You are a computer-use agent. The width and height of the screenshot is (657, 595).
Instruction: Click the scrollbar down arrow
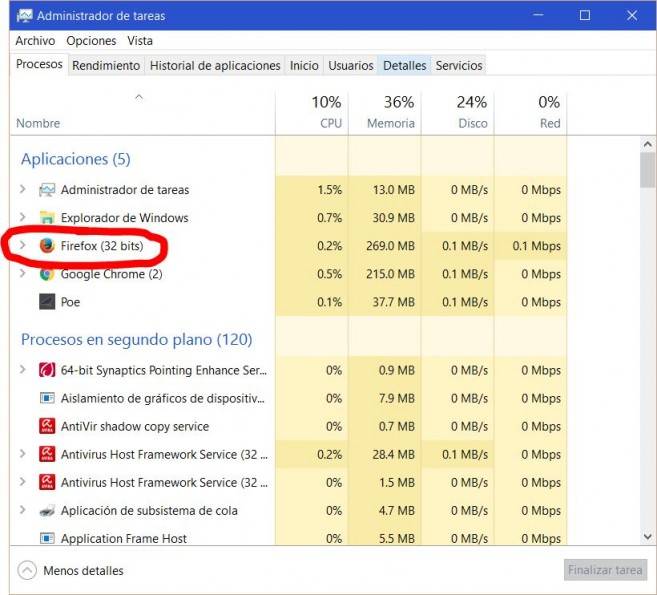[648, 536]
